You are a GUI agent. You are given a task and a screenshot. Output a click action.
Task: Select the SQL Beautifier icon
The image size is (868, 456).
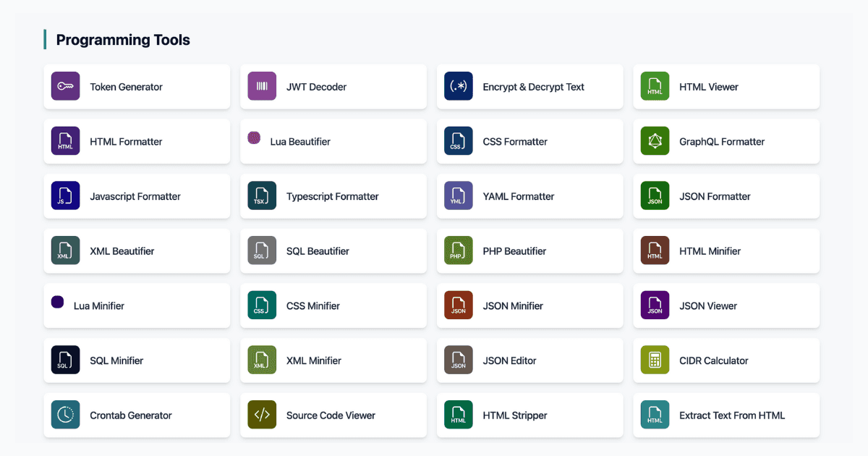261,250
